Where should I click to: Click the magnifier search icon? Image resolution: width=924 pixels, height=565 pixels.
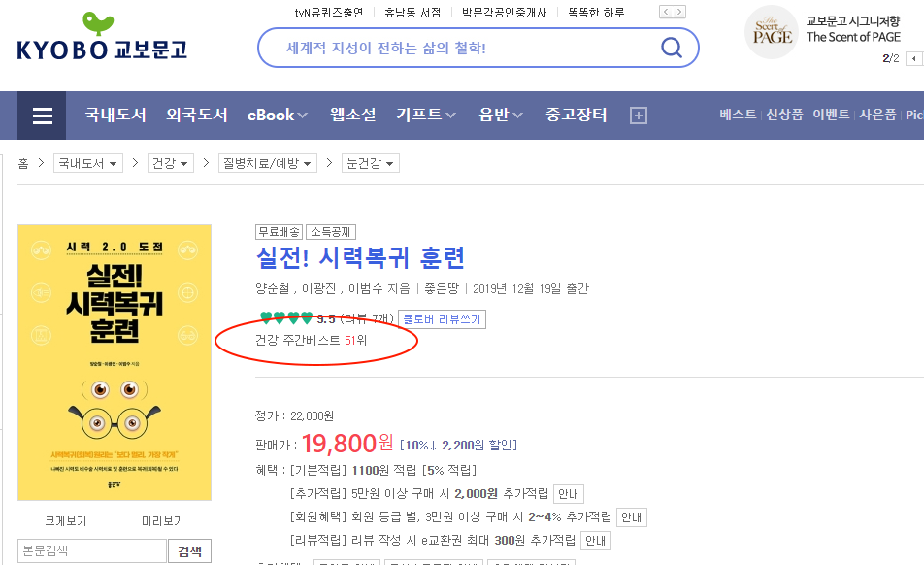672,48
